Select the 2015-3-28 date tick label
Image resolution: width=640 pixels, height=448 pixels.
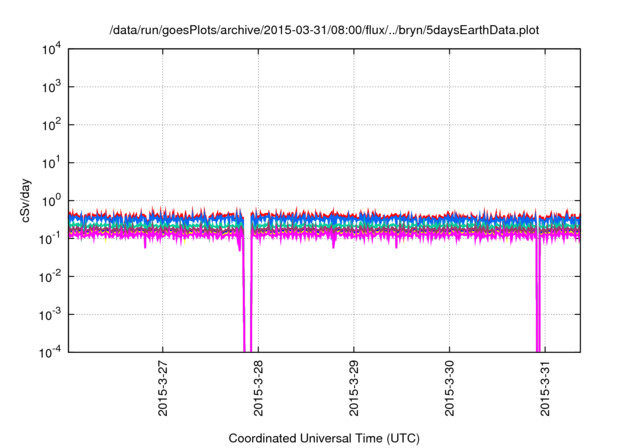coord(258,388)
